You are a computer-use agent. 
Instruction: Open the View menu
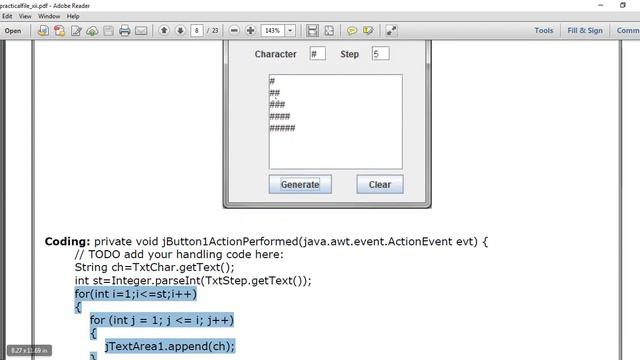pos(25,16)
